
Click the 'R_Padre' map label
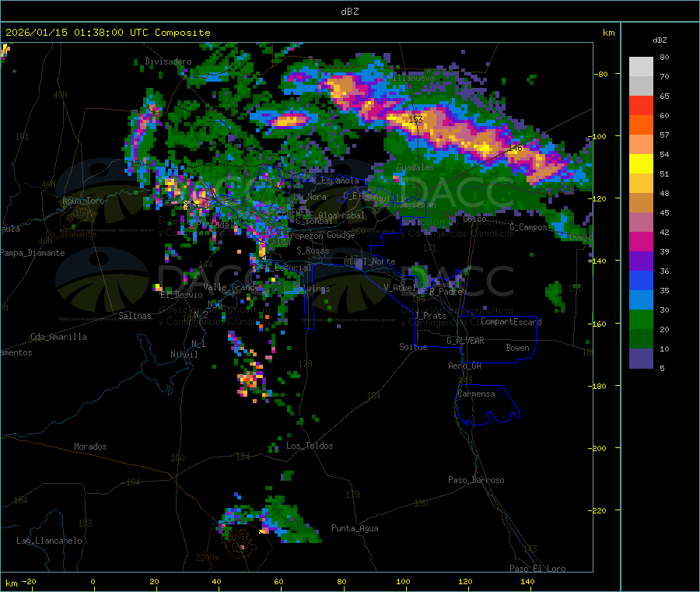pyautogui.click(x=446, y=292)
